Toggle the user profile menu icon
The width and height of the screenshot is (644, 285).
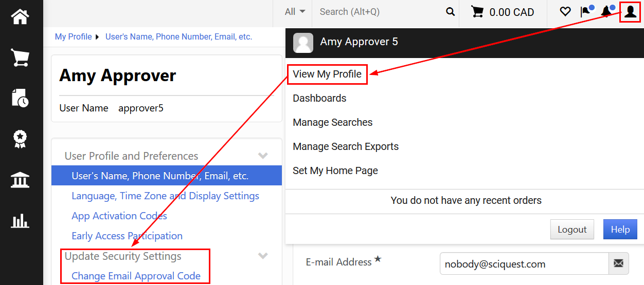[630, 12]
